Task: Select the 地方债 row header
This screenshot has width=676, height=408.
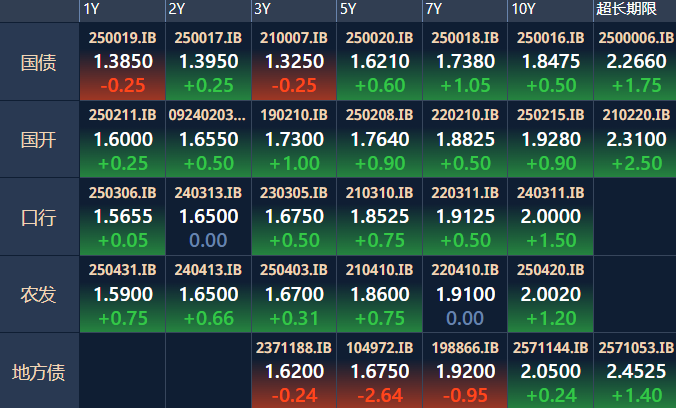Action: pyautogui.click(x=39, y=371)
